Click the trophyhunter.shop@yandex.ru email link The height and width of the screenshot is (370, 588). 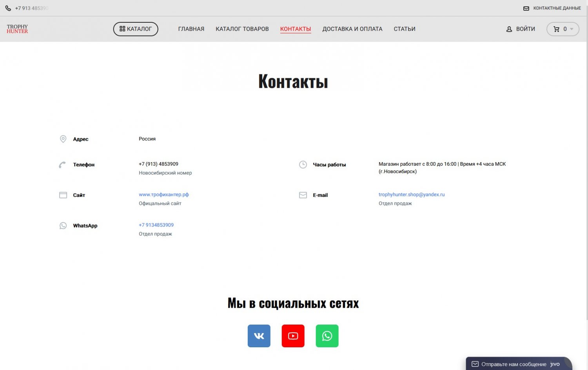[x=411, y=195]
